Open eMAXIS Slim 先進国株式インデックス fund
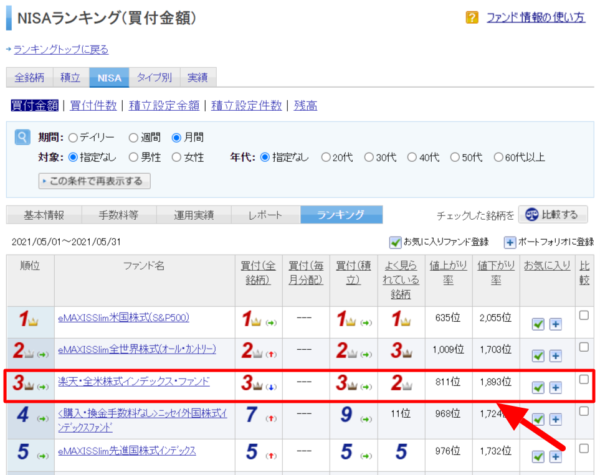 coord(127,451)
